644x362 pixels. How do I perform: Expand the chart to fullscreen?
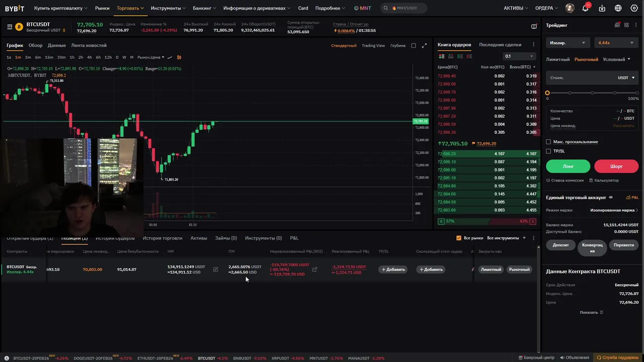coord(424,46)
